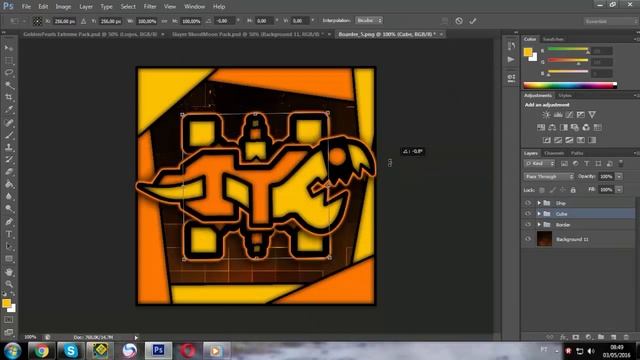This screenshot has width=640, height=360.
Task: Hide the Cube layer group
Action: [528, 213]
